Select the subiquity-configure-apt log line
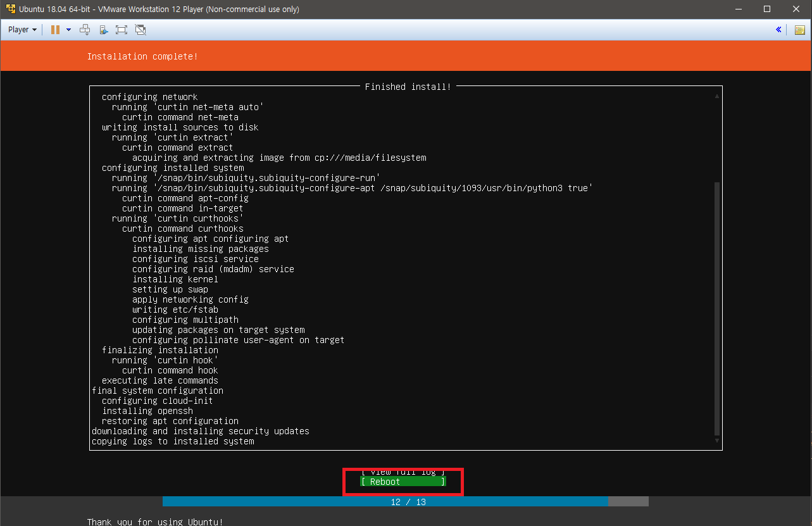 click(x=353, y=188)
